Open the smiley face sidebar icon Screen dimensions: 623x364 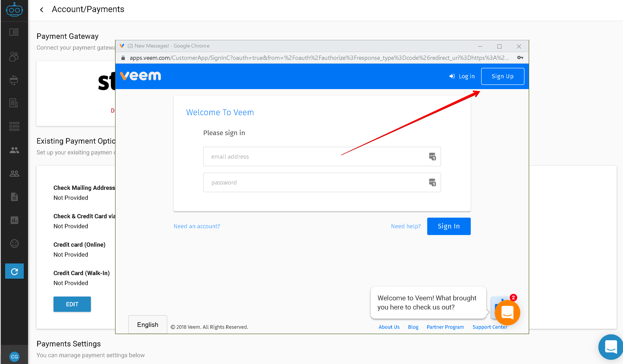point(14,244)
